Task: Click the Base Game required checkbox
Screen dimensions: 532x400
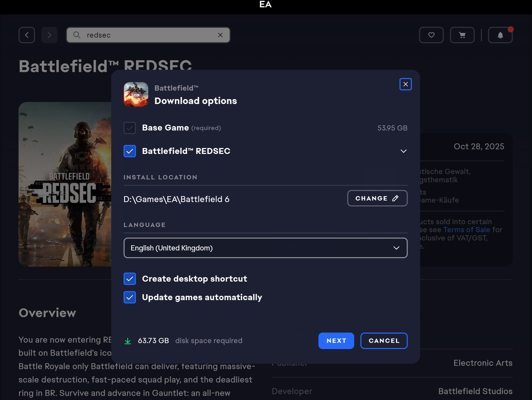Action: [130, 128]
